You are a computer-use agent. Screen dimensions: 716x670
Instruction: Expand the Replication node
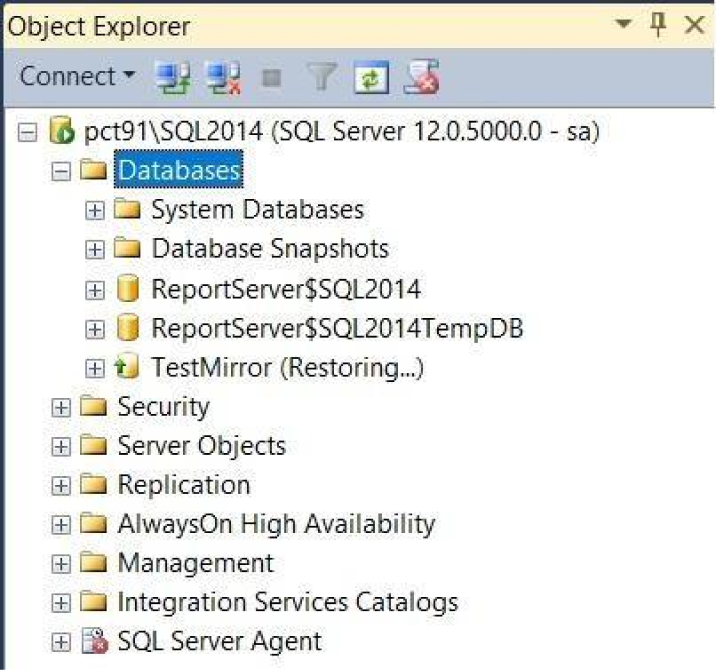click(61, 486)
